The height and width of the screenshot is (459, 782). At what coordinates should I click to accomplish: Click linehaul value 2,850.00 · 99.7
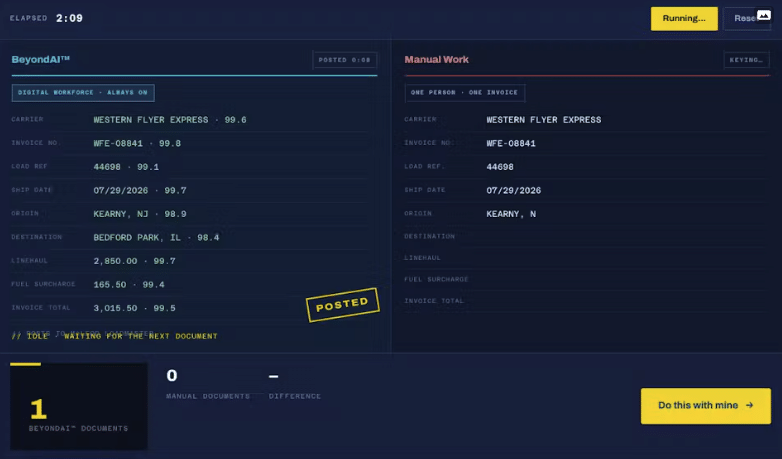[x=134, y=261]
